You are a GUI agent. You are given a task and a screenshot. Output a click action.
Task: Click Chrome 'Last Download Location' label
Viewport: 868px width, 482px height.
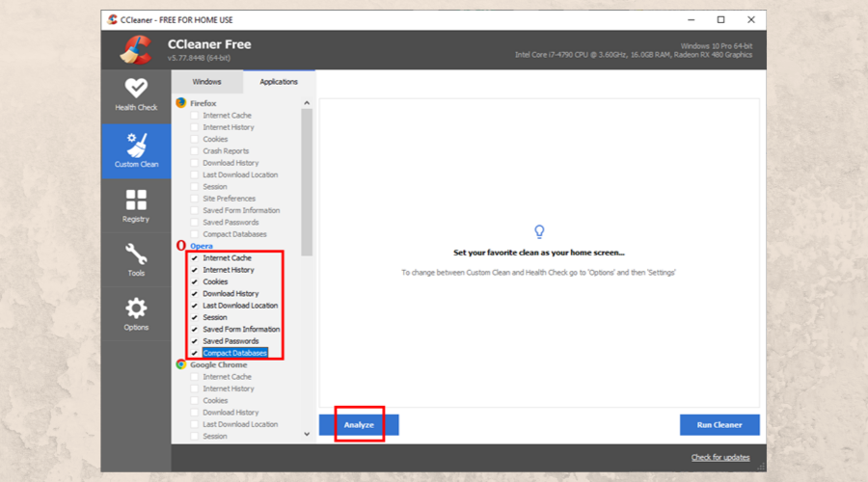pos(240,424)
